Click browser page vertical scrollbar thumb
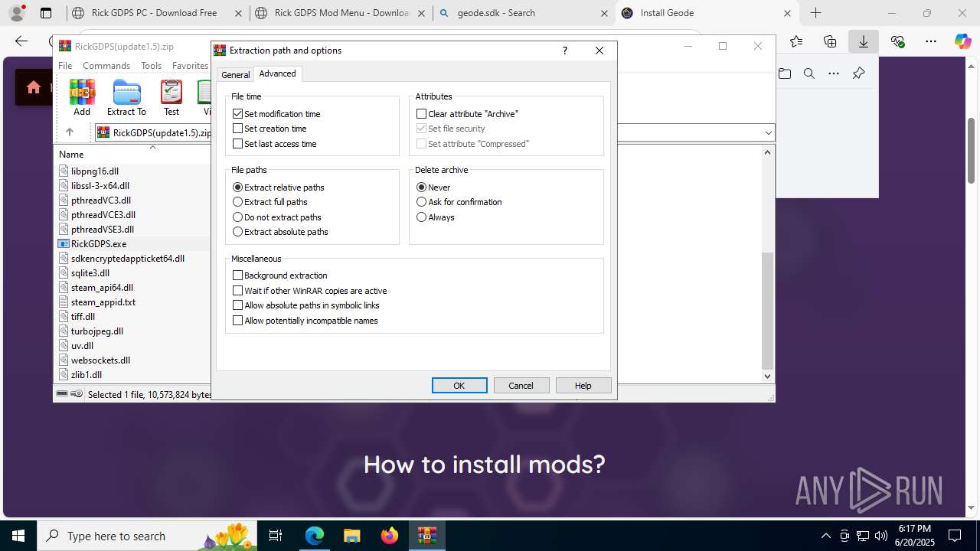This screenshot has height=551, width=980. click(x=971, y=150)
